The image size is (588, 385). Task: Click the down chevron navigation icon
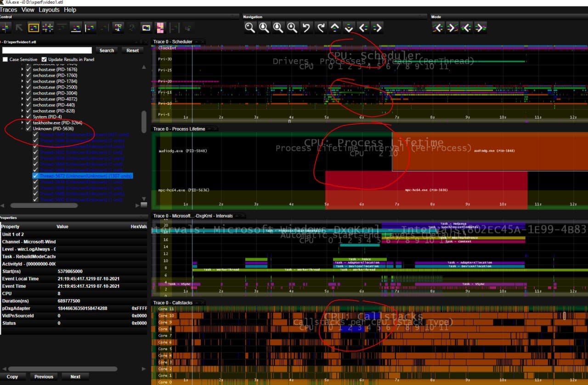coord(349,28)
